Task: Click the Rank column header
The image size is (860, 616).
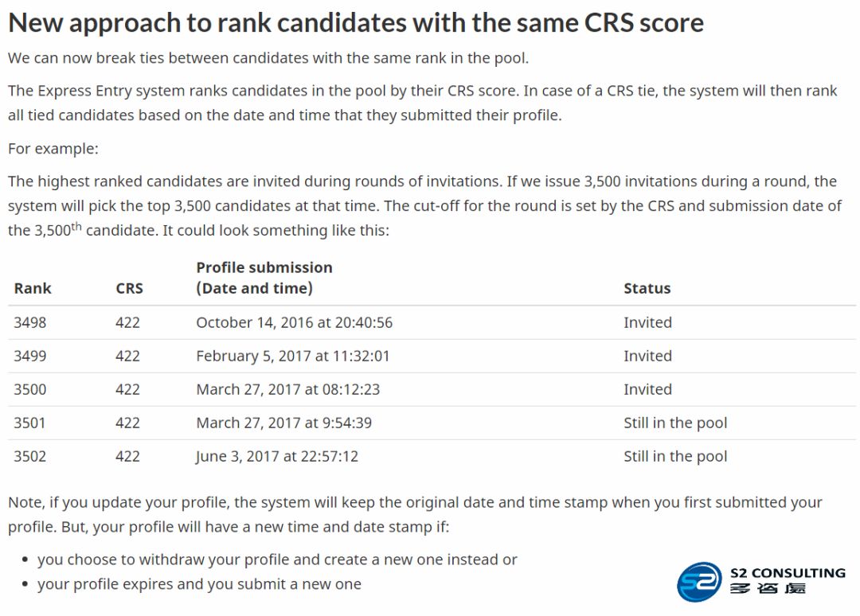Action: tap(33, 288)
